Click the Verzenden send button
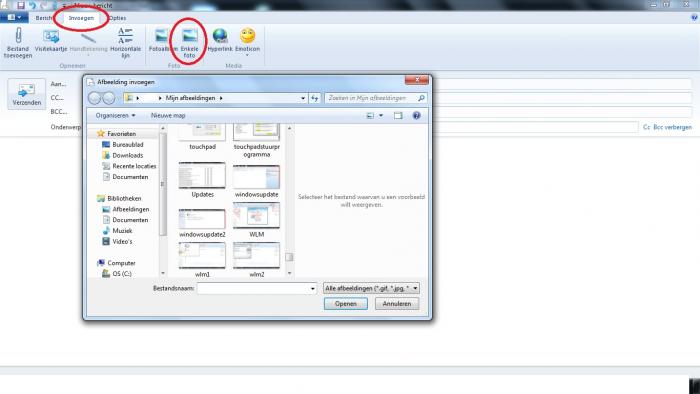This screenshot has height=394, width=700. click(27, 94)
